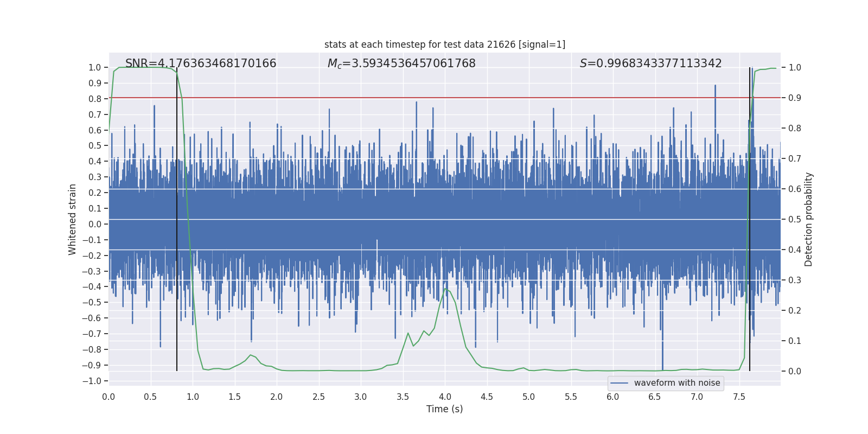
Task: Select the −1.0 tick on Whitened strain axis
Action: coord(91,381)
